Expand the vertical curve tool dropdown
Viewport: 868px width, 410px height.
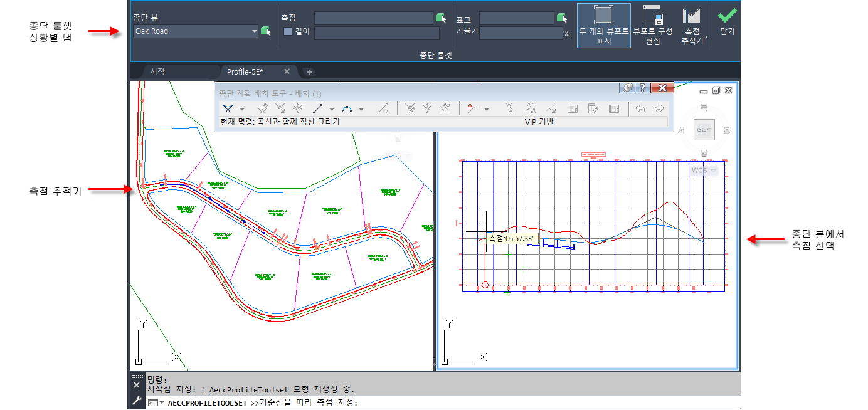(361, 109)
